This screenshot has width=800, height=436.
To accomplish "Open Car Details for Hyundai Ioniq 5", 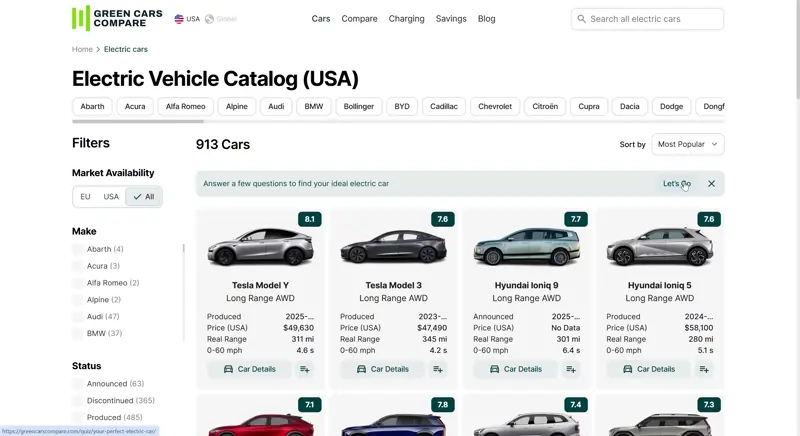I will click(x=649, y=369).
